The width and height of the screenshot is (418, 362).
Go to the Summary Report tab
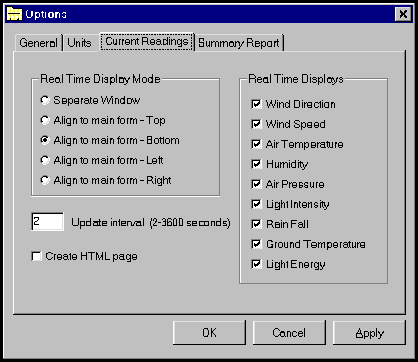pyautogui.click(x=239, y=43)
